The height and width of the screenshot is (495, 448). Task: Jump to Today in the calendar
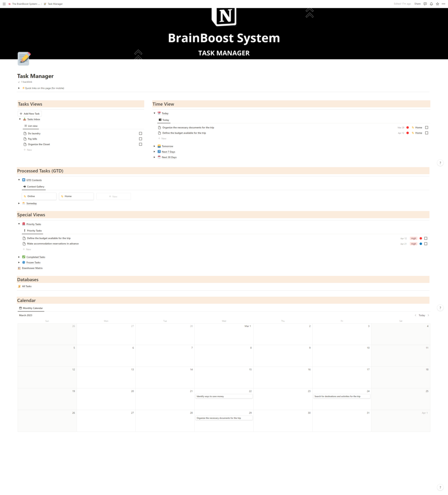(422, 315)
